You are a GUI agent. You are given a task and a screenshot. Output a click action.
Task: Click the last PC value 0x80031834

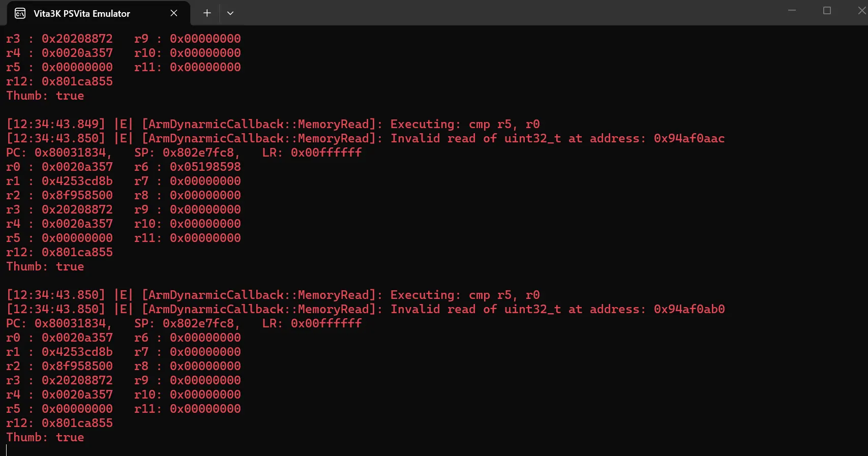click(70, 323)
